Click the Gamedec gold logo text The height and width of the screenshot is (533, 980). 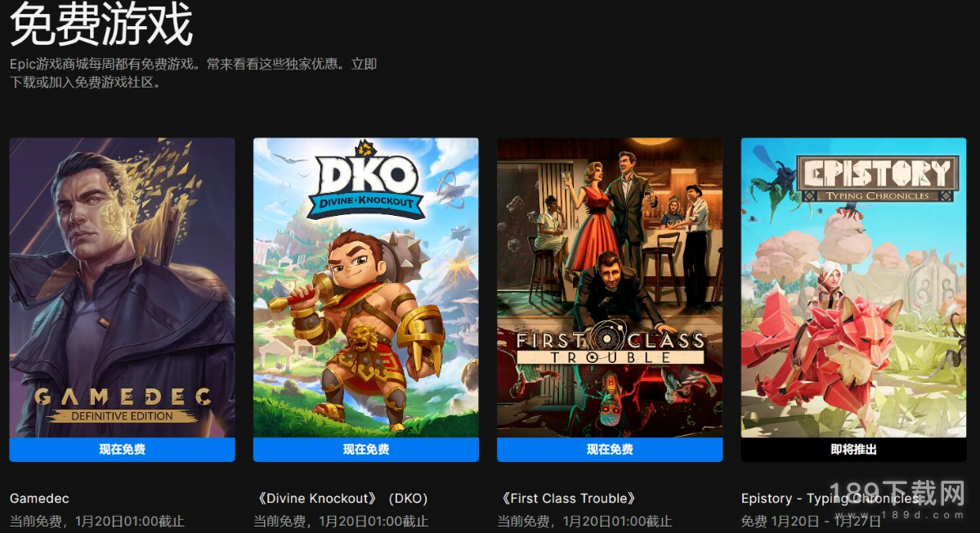(x=123, y=405)
